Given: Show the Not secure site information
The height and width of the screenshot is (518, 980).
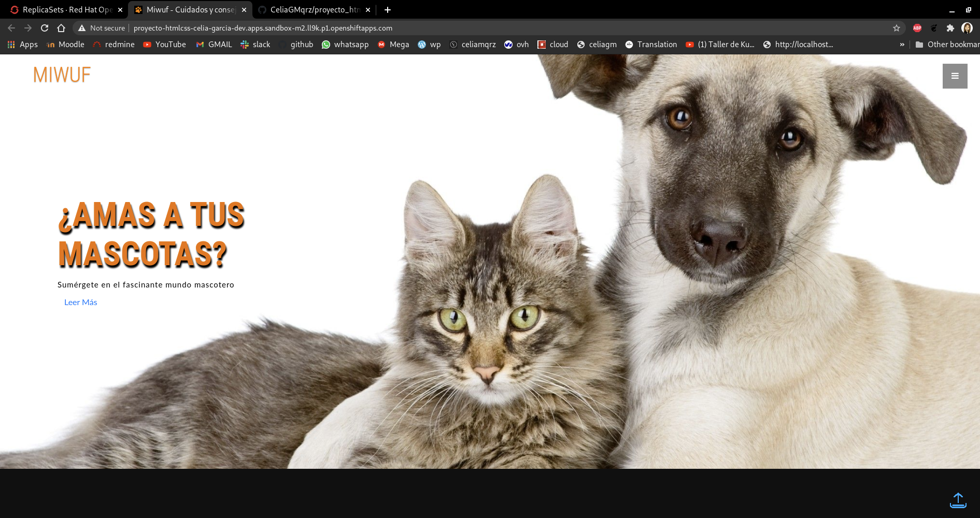Looking at the screenshot, I should pyautogui.click(x=102, y=28).
